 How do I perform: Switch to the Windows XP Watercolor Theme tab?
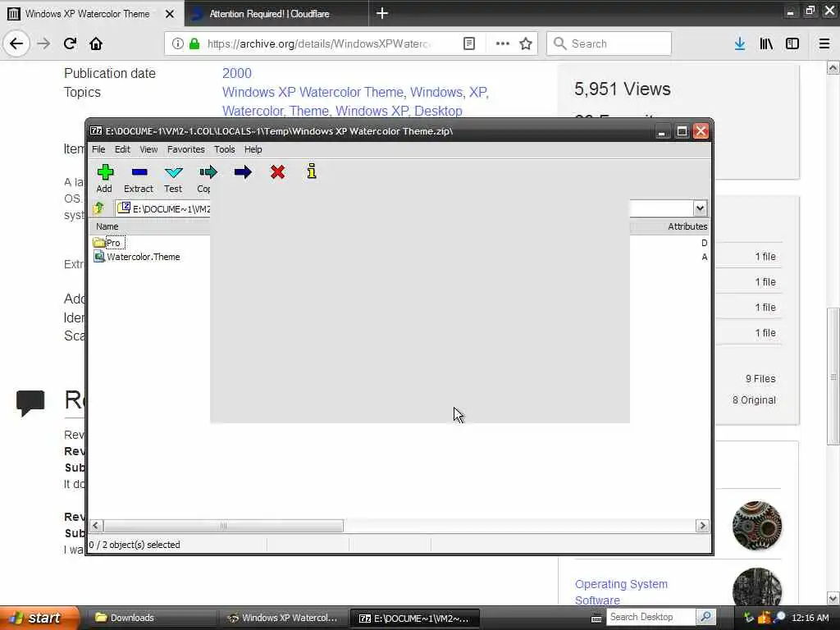pyautogui.click(x=87, y=14)
